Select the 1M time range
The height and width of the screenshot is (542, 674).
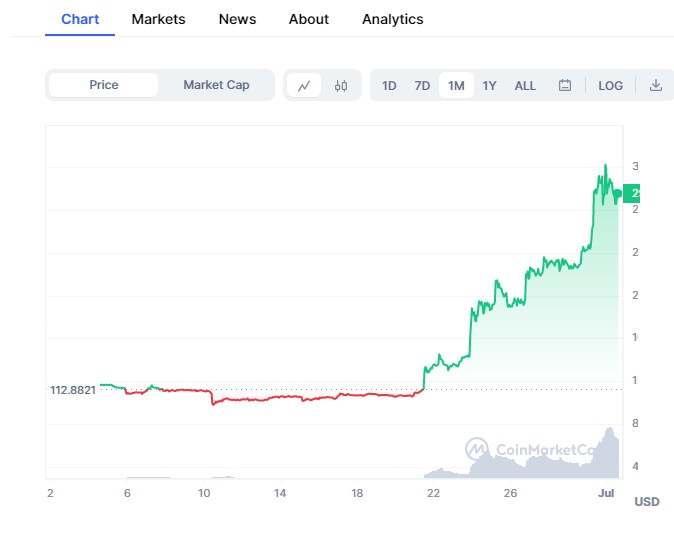pos(456,86)
